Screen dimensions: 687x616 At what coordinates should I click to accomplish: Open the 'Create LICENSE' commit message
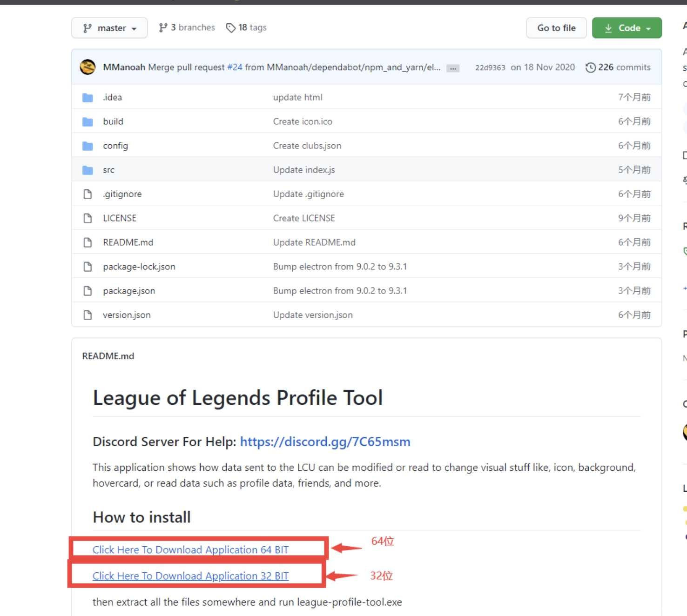click(304, 218)
